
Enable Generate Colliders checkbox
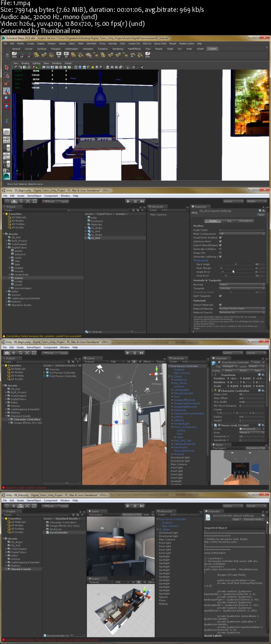(x=220, y=249)
